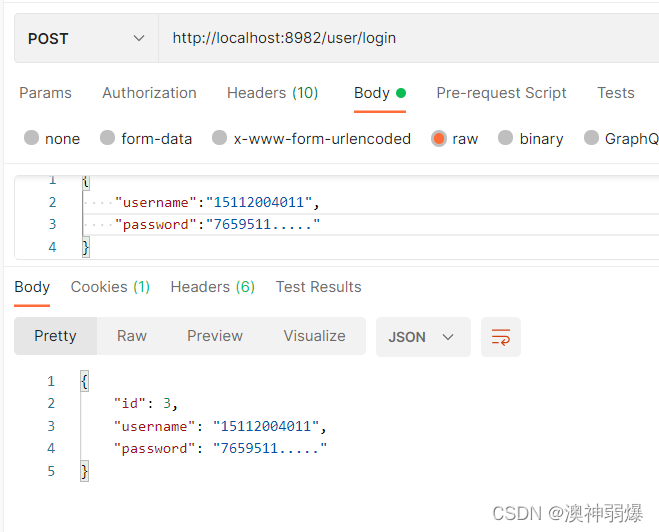Toggle word wrap icon in response
This screenshot has width=659, height=532.
[x=501, y=337]
